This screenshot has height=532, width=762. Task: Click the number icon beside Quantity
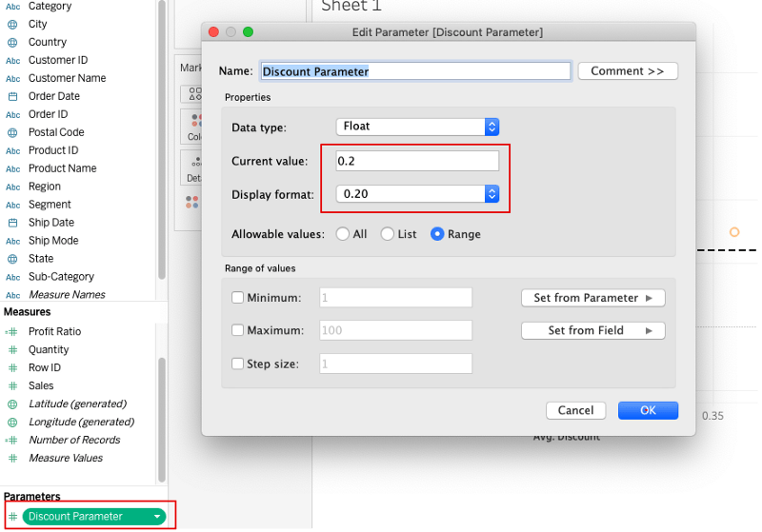pos(13,350)
